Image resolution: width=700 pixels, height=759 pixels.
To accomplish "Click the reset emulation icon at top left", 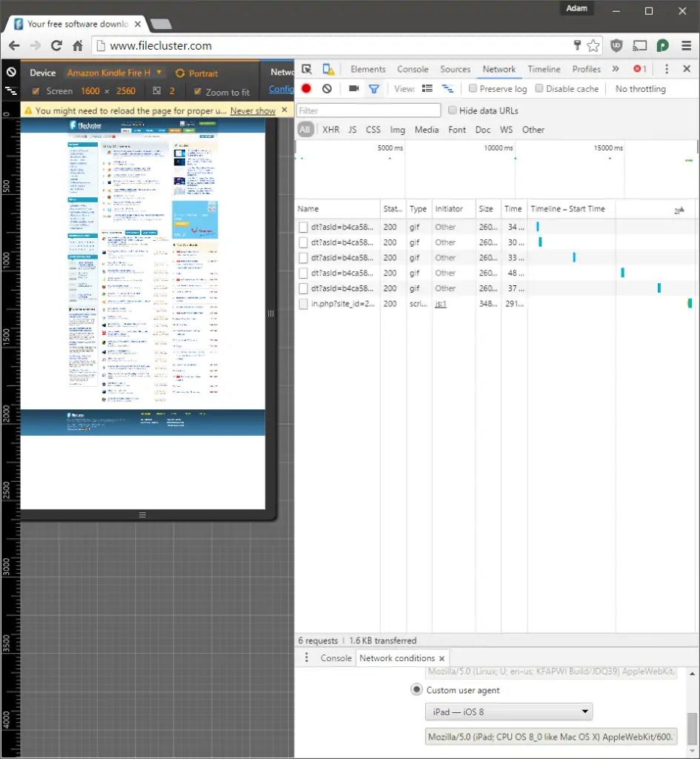I will point(11,72).
